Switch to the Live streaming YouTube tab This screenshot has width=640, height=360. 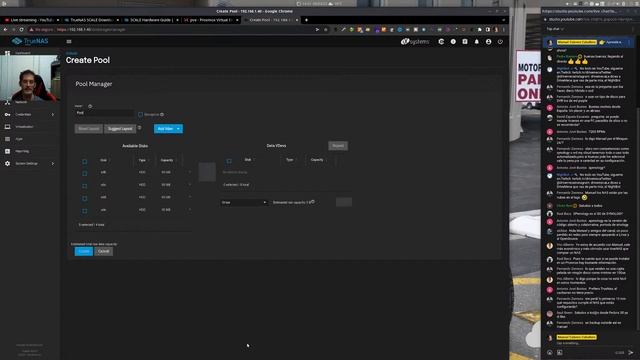[x=31, y=20]
